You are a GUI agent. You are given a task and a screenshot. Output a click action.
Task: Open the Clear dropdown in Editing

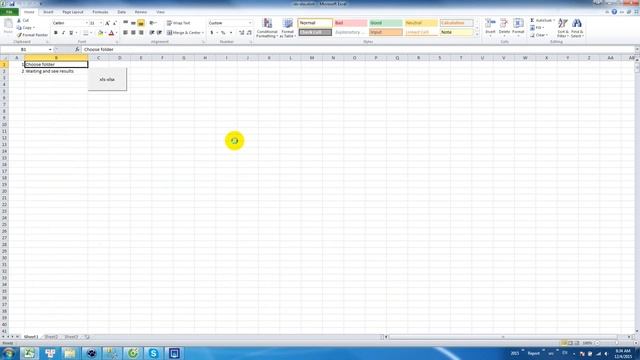[x=547, y=35]
